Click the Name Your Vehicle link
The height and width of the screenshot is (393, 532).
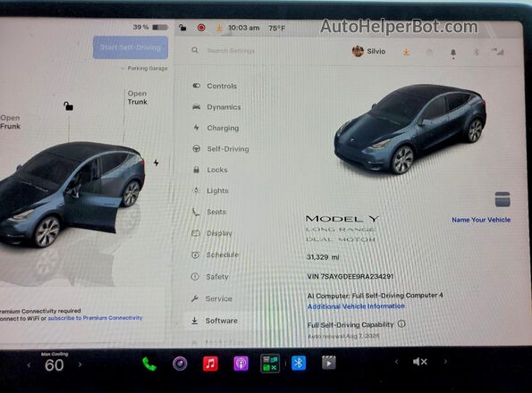(x=481, y=220)
